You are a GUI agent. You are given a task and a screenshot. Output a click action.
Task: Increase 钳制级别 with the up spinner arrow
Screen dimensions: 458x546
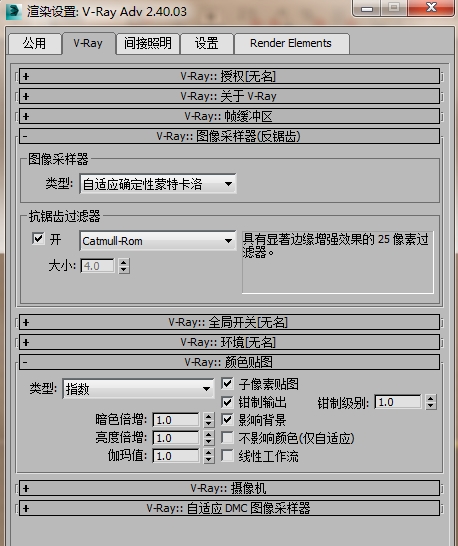tap(431, 398)
